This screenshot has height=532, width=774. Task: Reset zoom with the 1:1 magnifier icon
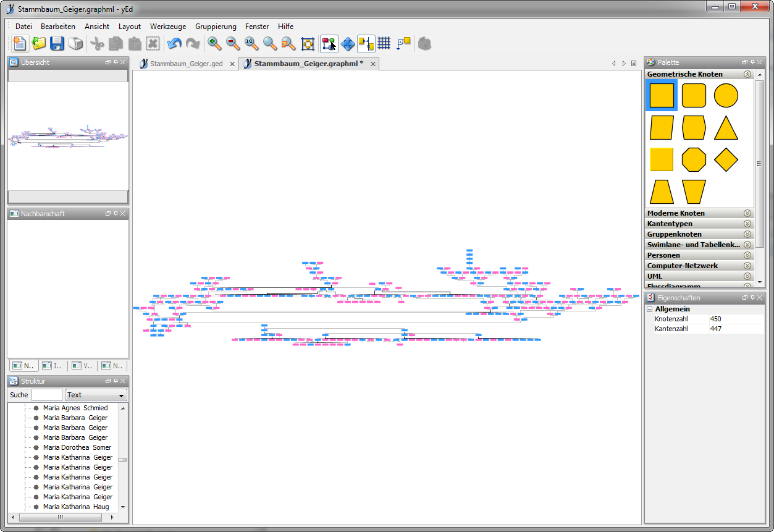[x=251, y=43]
